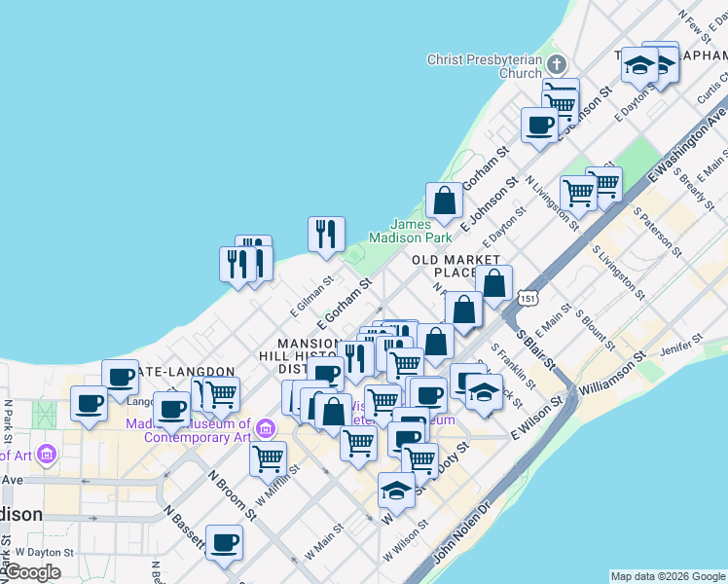The height and width of the screenshot is (584, 728).
Task: Open the front graduation cap marker near Lapham
Action: click(639, 66)
